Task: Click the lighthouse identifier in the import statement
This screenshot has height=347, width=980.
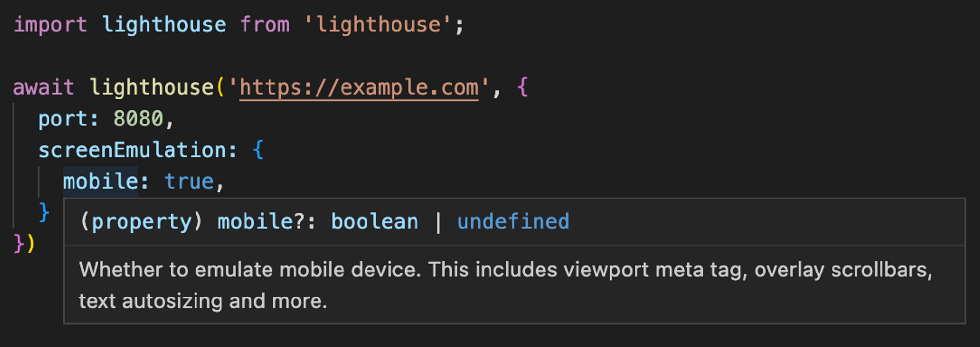Action: tap(164, 25)
